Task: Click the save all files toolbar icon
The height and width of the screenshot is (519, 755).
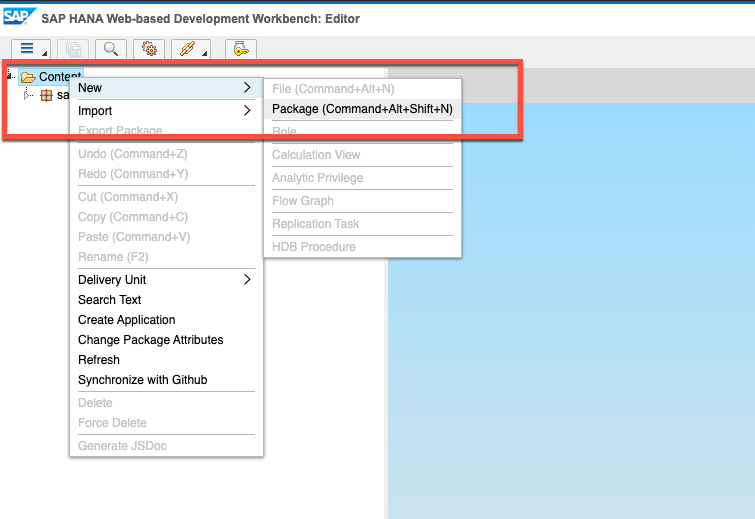Action: (73, 49)
